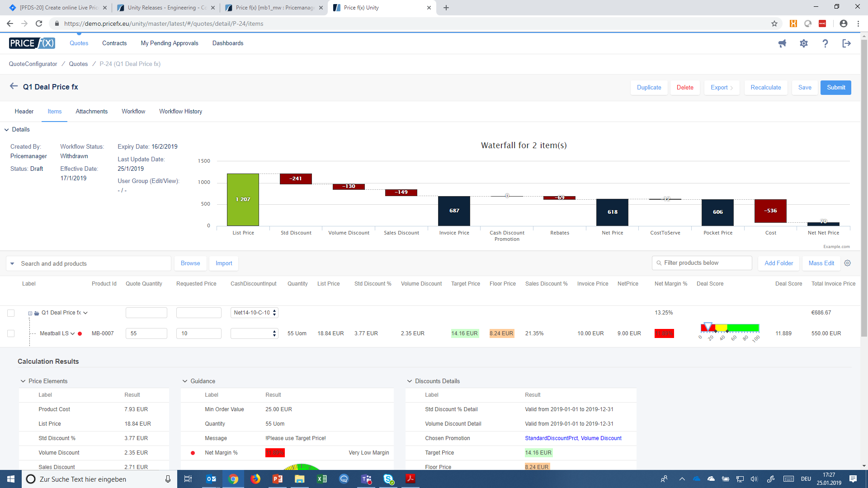The image size is (868, 488).
Task: Click the PRICE f(x) logo
Action: coord(32,43)
